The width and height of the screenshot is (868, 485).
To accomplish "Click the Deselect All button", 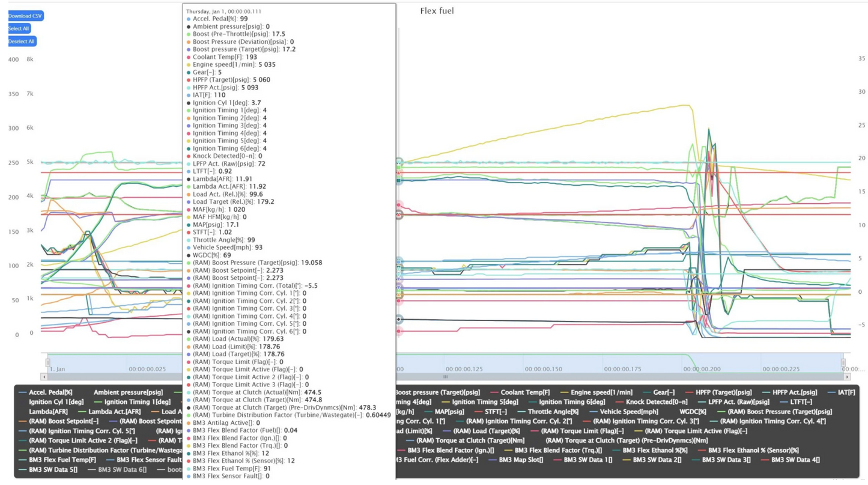I will coord(22,41).
